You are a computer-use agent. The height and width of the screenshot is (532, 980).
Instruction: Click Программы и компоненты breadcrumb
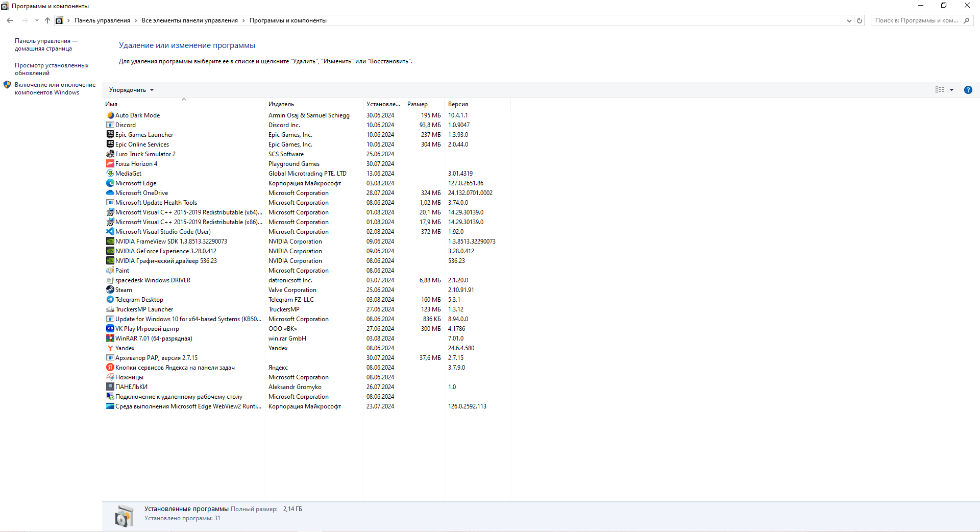(x=288, y=20)
